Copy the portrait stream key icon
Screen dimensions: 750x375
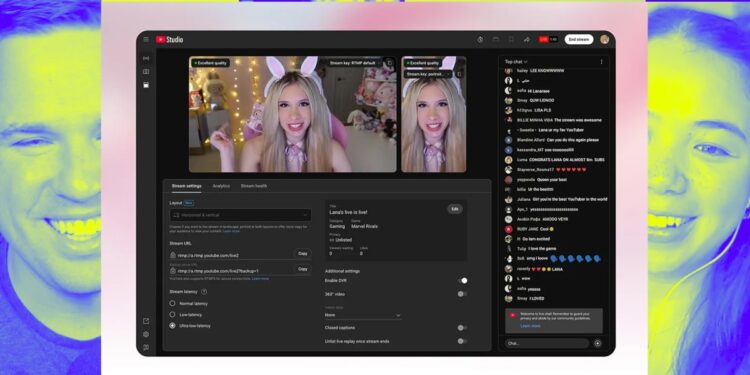click(x=459, y=74)
